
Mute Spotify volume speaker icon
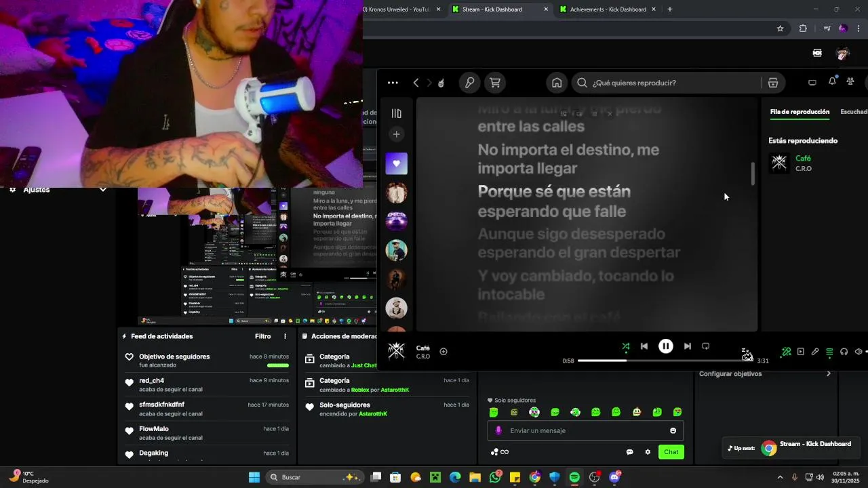[x=858, y=352]
